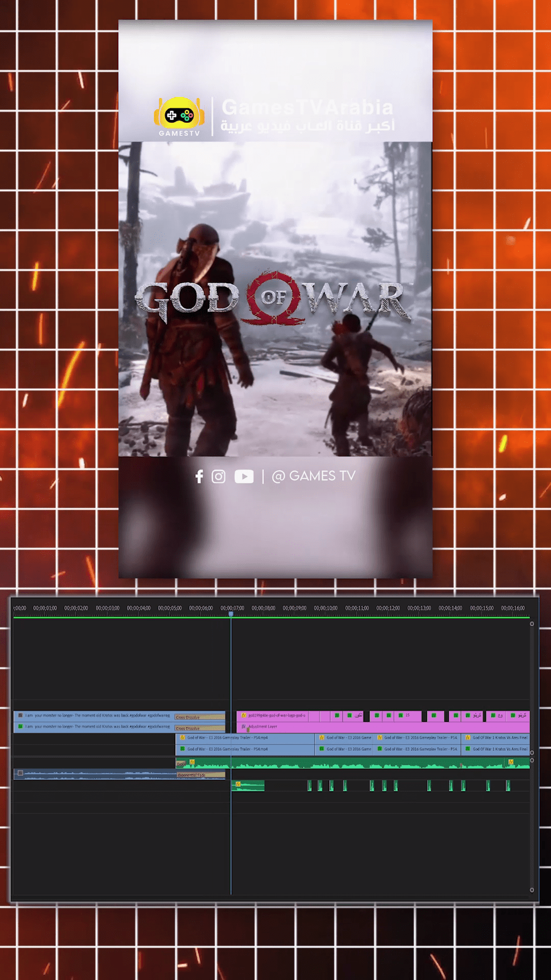This screenshot has width=551, height=980.
Task: Select the lower Cross Dissolve transition
Action: tap(200, 729)
